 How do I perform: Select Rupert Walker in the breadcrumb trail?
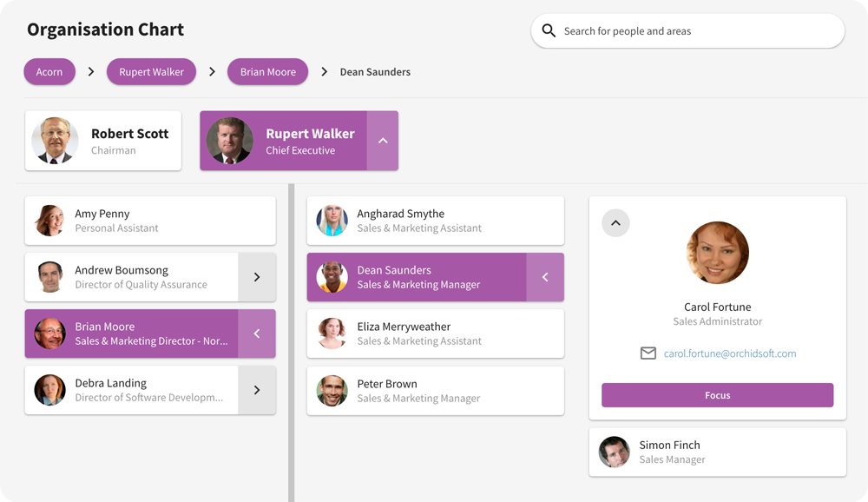click(x=151, y=71)
